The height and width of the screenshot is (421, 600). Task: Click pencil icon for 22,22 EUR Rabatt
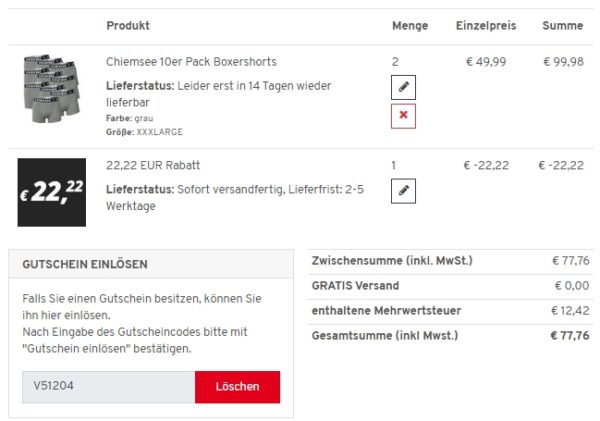(x=403, y=190)
